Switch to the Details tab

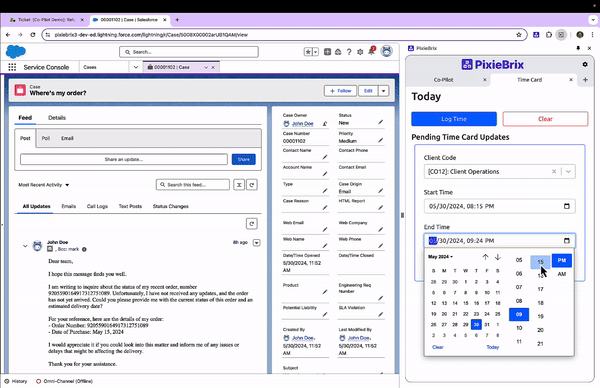point(57,117)
